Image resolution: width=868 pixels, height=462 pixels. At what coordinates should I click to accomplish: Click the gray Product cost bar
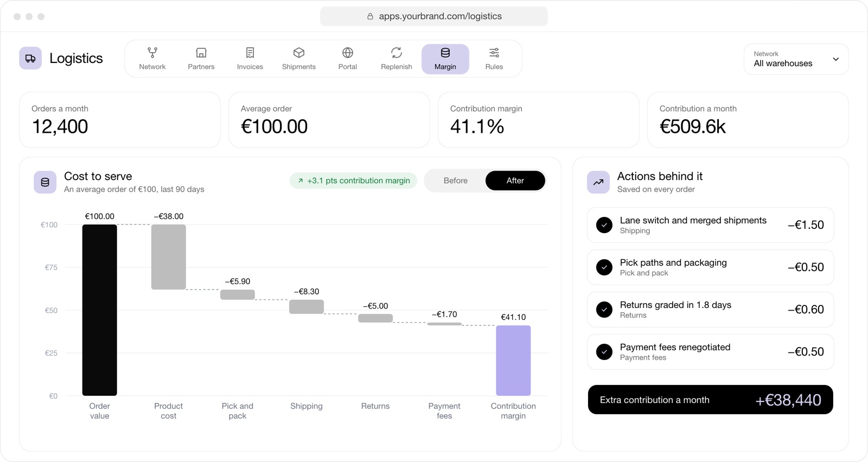click(x=169, y=257)
